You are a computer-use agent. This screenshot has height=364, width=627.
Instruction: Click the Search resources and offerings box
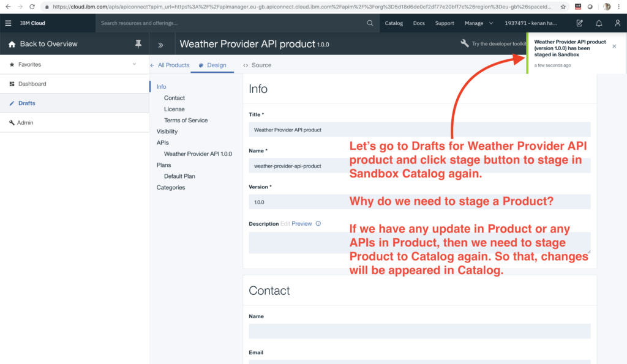[x=238, y=23]
